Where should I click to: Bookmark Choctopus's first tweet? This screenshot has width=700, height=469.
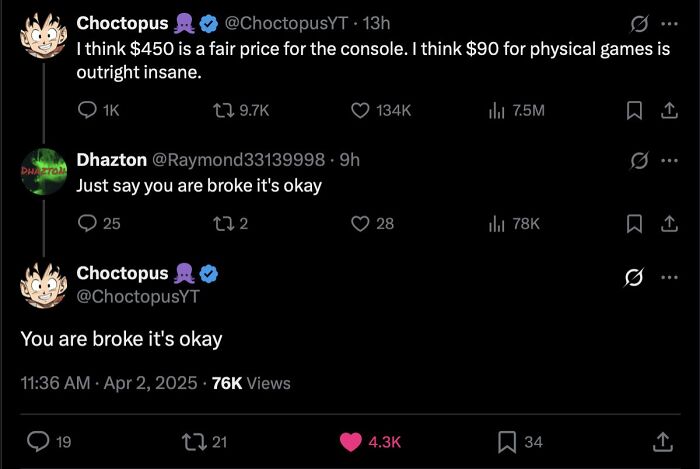[633, 111]
